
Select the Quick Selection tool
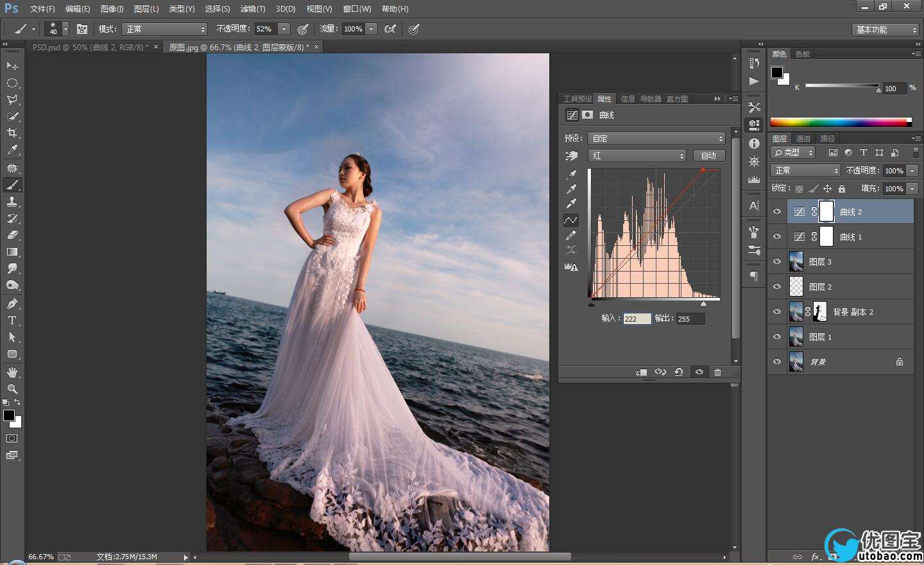[x=12, y=116]
